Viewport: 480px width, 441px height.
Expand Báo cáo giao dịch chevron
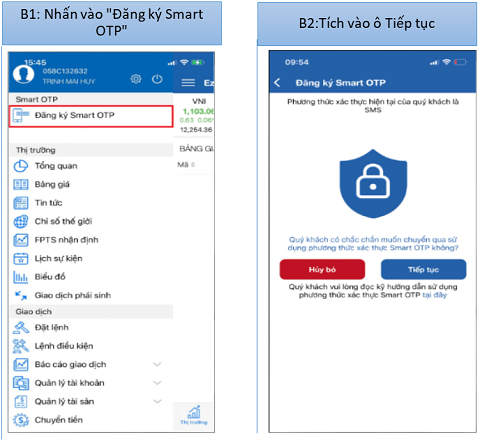point(157,364)
